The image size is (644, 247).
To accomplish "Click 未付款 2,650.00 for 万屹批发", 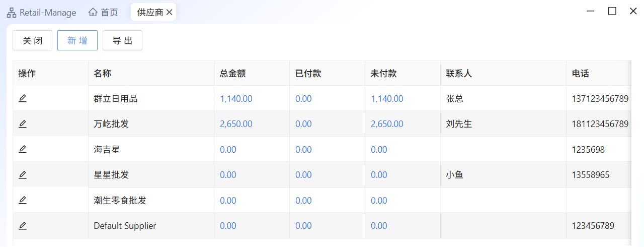I will click(387, 124).
